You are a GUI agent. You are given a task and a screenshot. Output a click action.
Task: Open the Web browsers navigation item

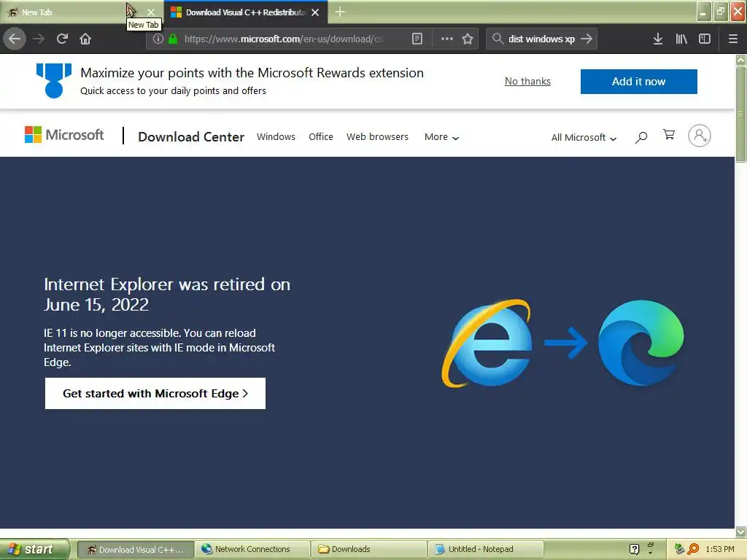click(377, 136)
